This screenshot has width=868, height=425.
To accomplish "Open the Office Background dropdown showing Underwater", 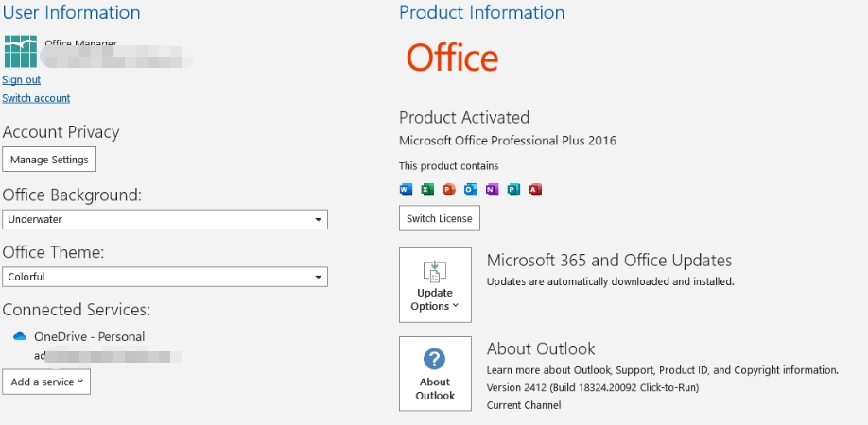I will tap(165, 219).
